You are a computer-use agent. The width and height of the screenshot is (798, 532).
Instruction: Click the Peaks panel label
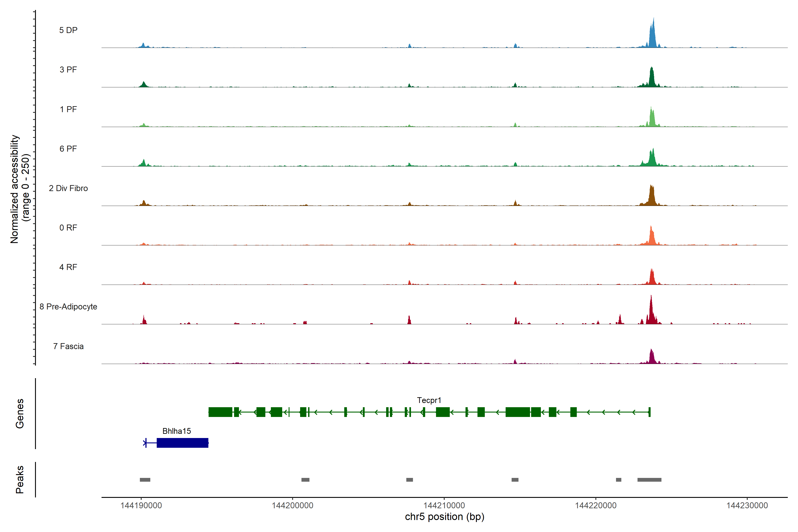20,479
